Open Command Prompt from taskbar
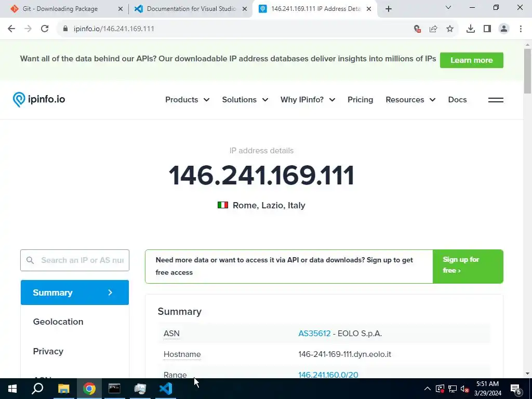Image resolution: width=532 pixels, height=399 pixels. (114, 389)
